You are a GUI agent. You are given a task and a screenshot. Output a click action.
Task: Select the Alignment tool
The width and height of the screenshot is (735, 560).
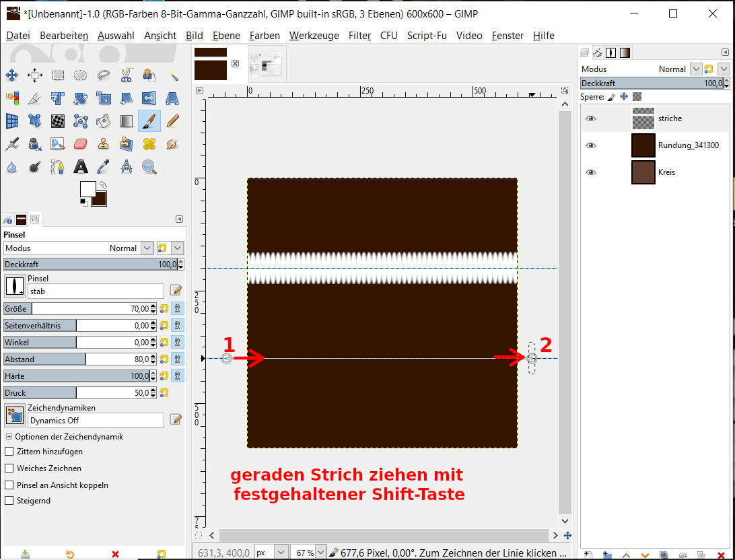pos(35,75)
